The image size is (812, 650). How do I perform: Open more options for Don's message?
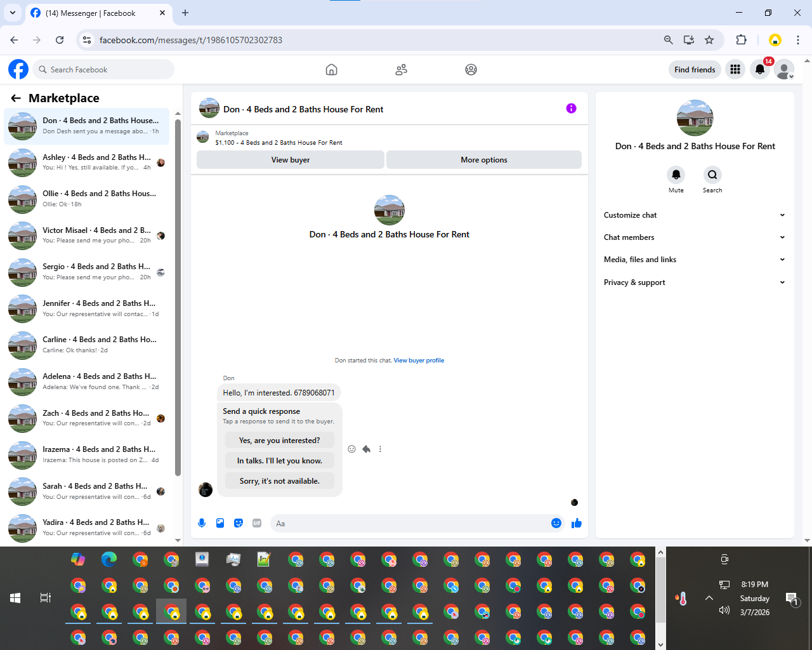380,449
